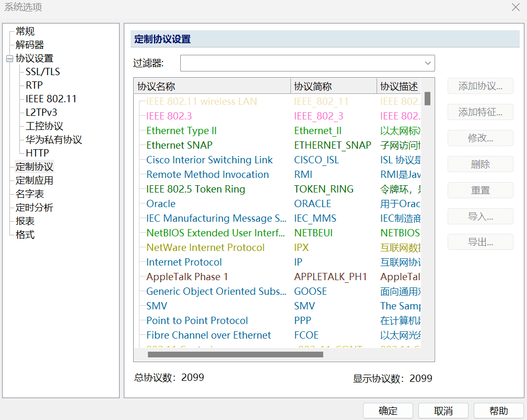Close the 系统选项 dialog window
The width and height of the screenshot is (527, 420).
tap(515, 7)
